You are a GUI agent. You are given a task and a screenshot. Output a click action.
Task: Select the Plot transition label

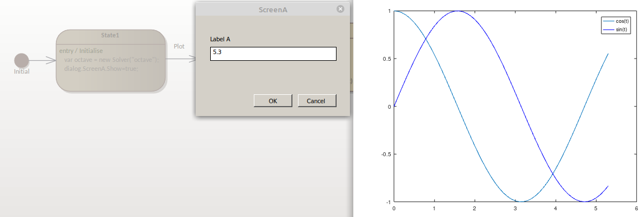click(x=179, y=46)
